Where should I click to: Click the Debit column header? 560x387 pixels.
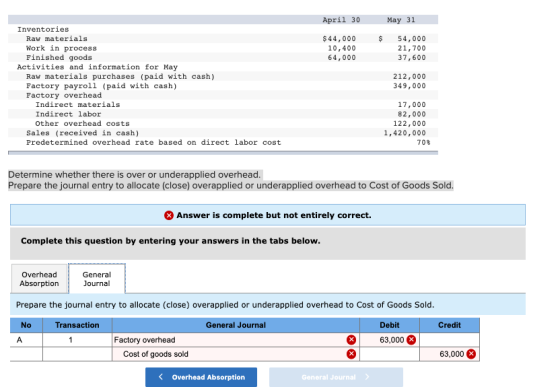click(x=390, y=325)
